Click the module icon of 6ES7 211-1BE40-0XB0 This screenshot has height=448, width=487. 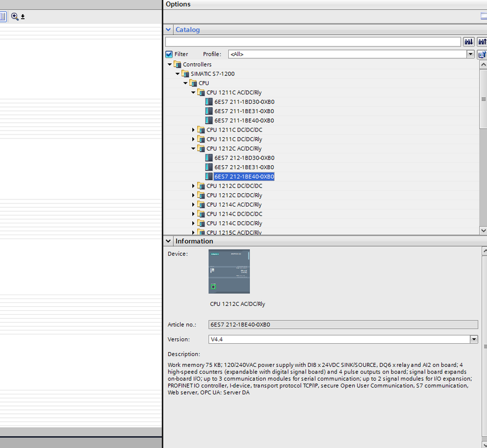[x=209, y=120]
